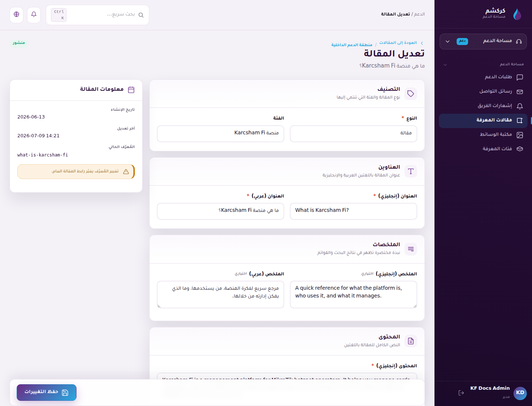Focus the quick search field

(98, 15)
